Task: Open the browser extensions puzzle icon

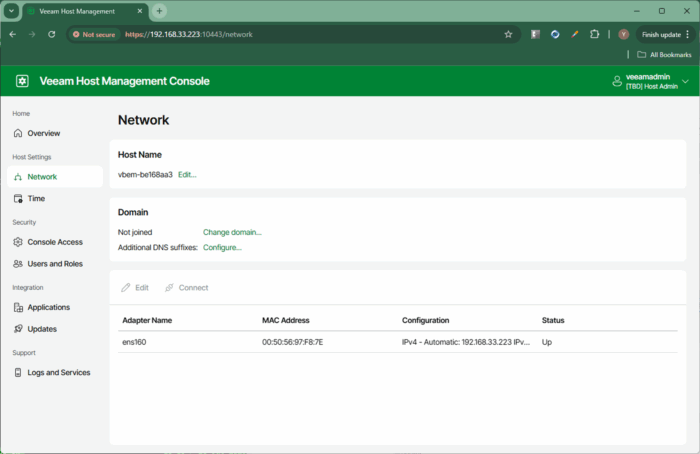Action: click(x=594, y=34)
